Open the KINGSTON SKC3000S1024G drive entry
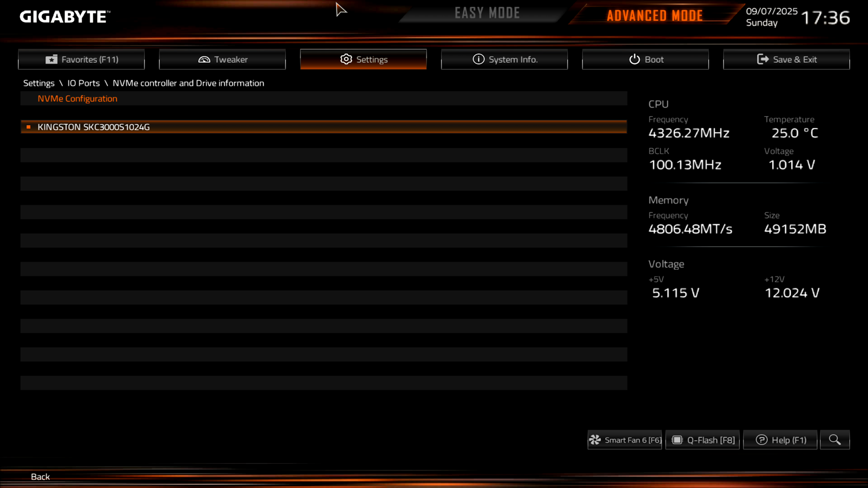The width and height of the screenshot is (868, 488). pyautogui.click(x=324, y=127)
